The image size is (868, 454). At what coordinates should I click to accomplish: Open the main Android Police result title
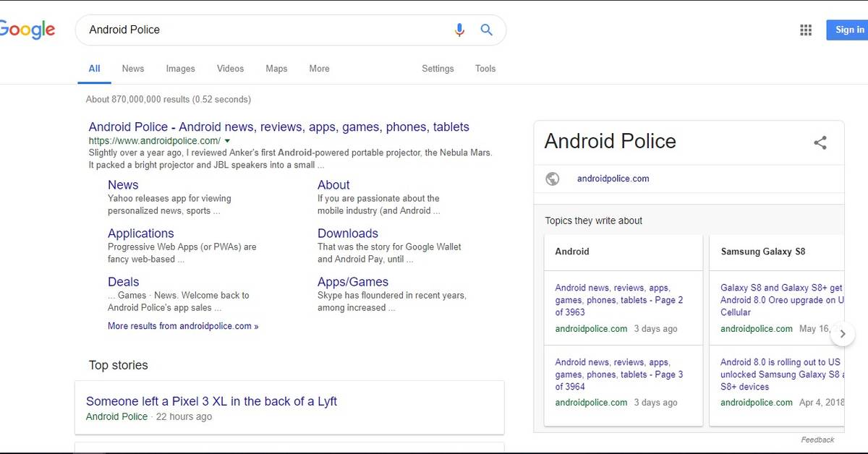(278, 127)
